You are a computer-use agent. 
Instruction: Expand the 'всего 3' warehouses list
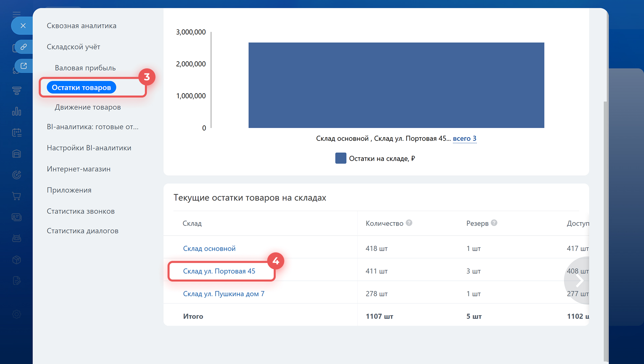point(465,138)
